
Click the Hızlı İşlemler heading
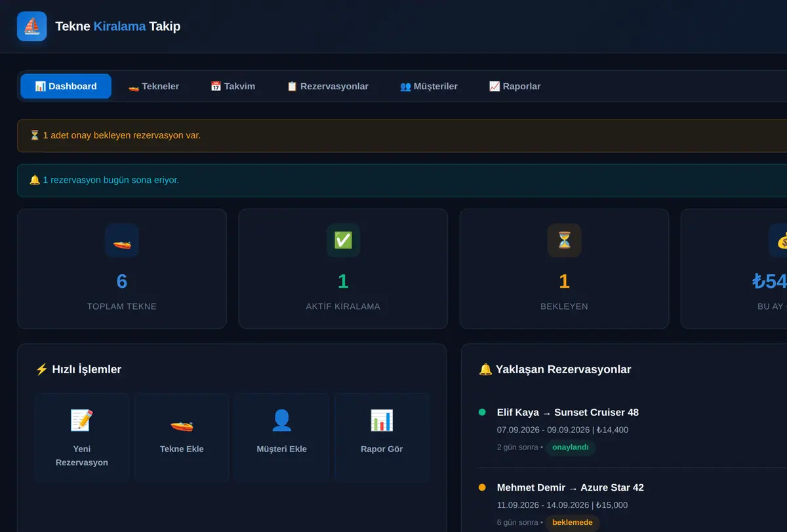pyautogui.click(x=87, y=369)
